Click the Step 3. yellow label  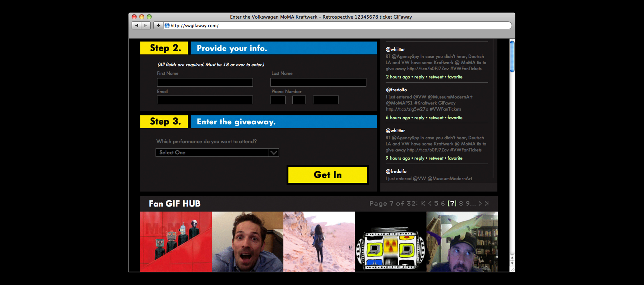(x=164, y=122)
